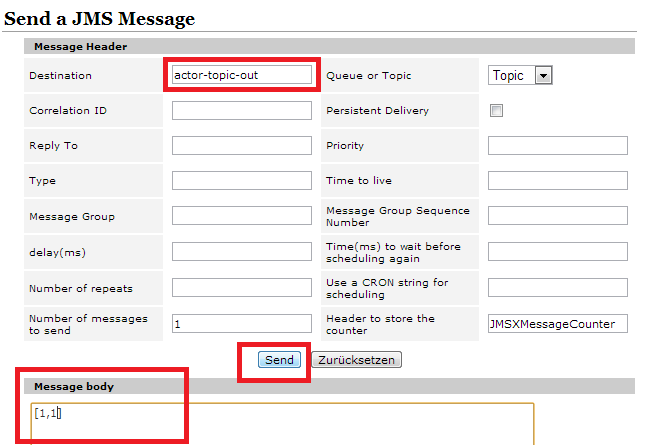Click the Message Header section heading
Viewport: 646px width, 445px height.
coord(80,46)
